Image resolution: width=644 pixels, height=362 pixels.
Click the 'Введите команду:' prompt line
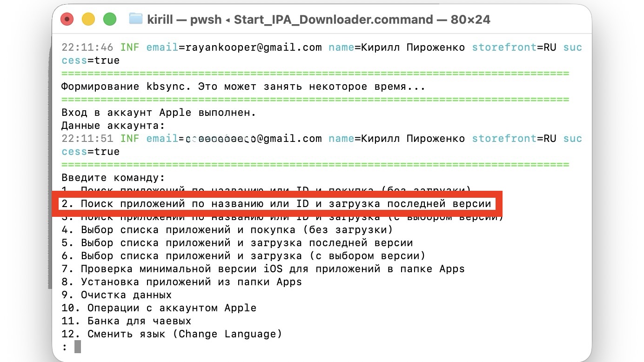[113, 178]
